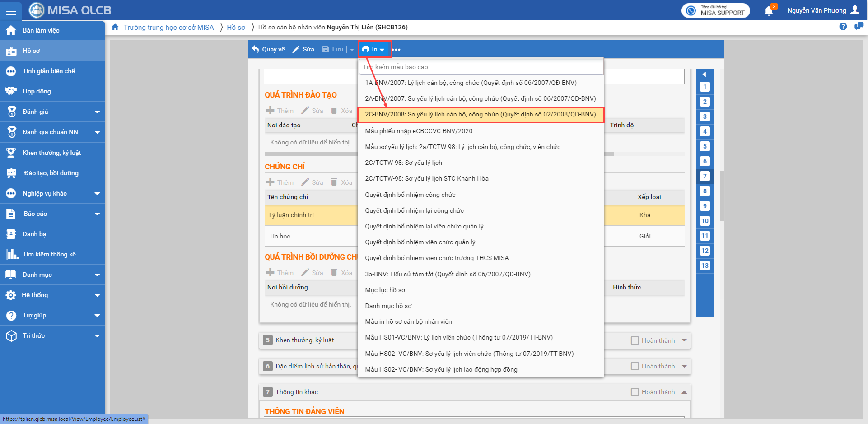The width and height of the screenshot is (868, 424).
Task: Tick Hoàn thành for Thông tin khác
Action: (x=635, y=392)
